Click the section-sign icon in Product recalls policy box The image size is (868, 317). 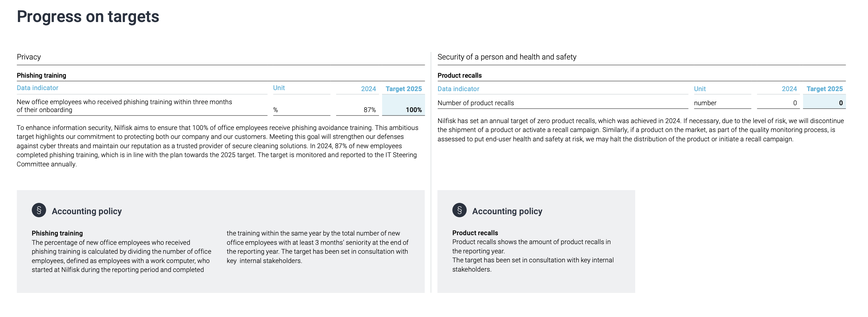tap(459, 210)
